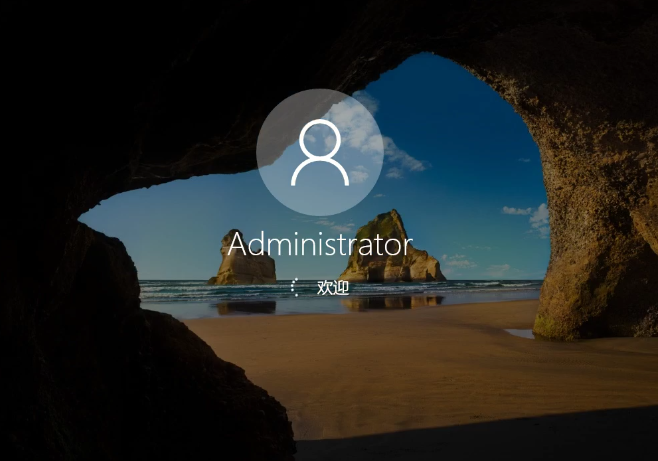Click the 欢迎 welcome text

coord(333,287)
